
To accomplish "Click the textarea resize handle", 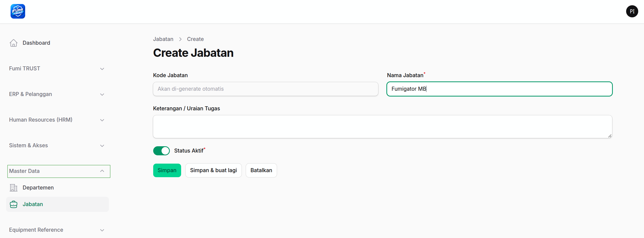I will (x=610, y=136).
